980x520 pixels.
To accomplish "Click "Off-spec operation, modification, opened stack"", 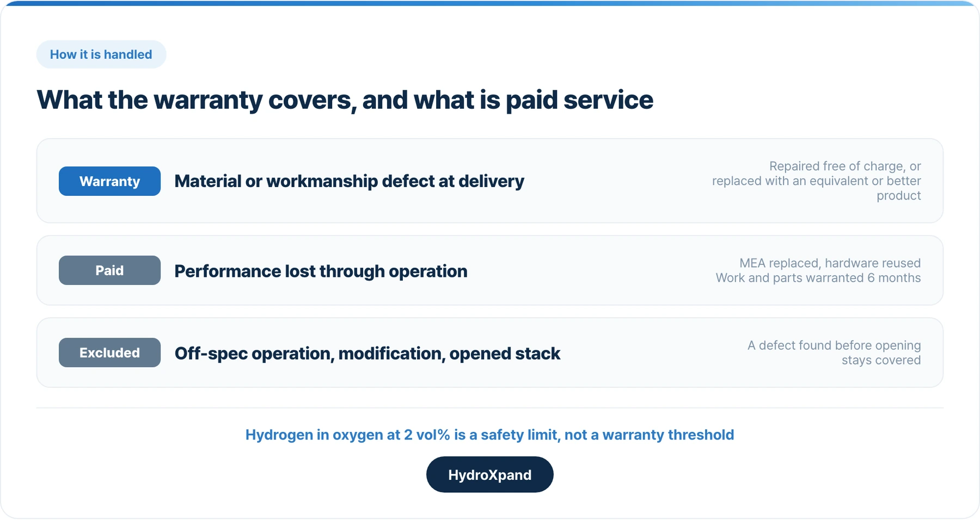I will 367,353.
